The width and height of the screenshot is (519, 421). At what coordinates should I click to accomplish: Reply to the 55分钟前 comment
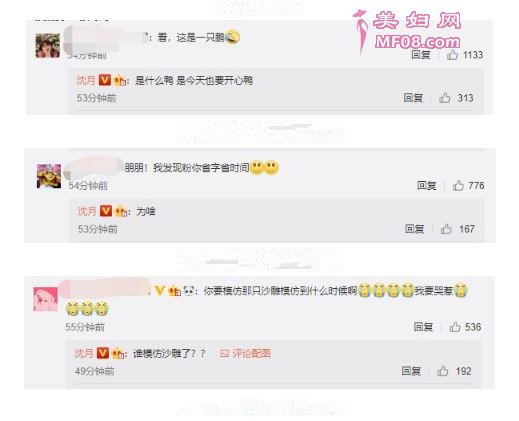tap(423, 327)
